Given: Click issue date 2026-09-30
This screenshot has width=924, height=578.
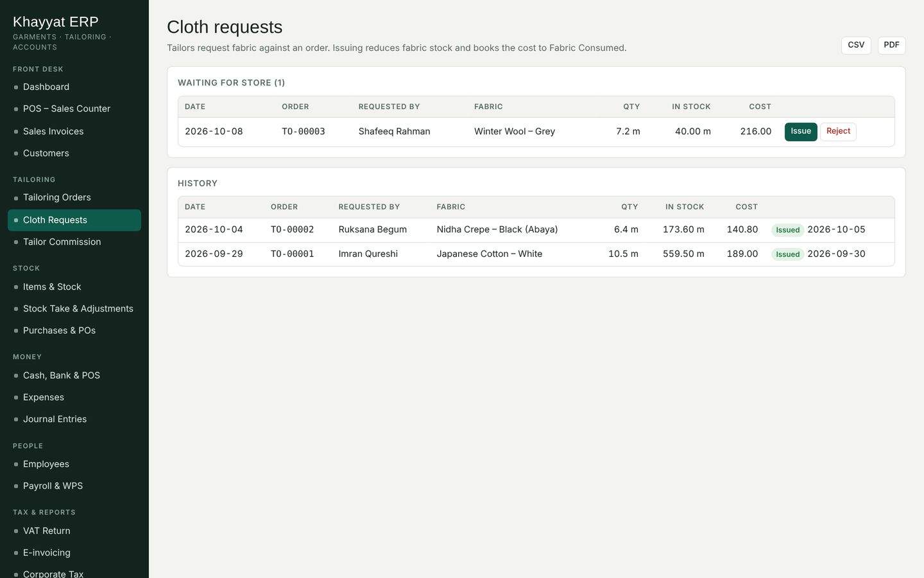Looking at the screenshot, I should click(836, 254).
